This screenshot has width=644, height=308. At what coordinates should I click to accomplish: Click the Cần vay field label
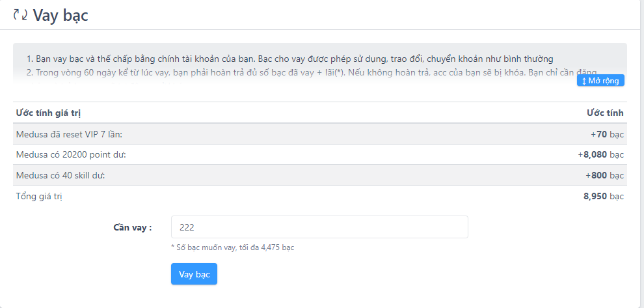point(132,227)
